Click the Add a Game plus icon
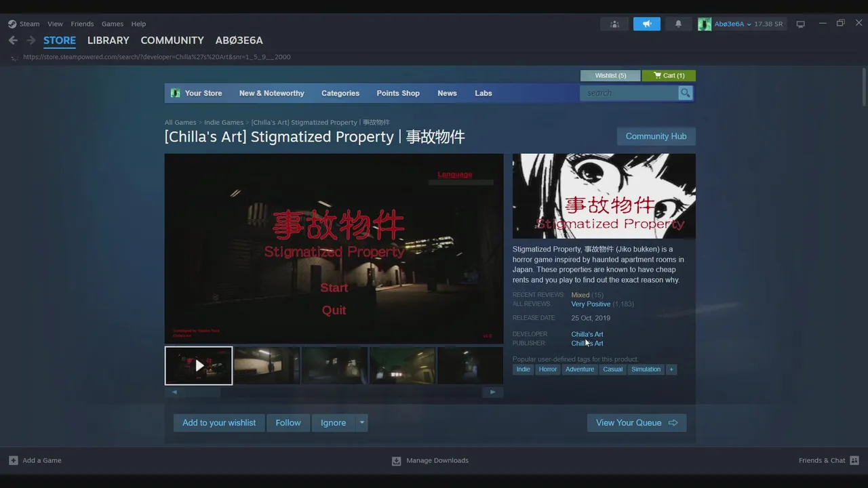868x488 pixels. tap(14, 460)
